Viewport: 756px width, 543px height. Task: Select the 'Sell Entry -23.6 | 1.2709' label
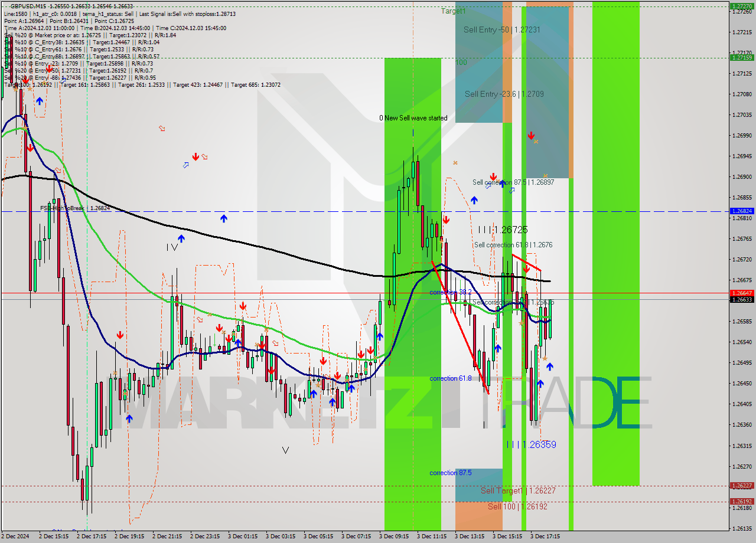[x=504, y=94]
